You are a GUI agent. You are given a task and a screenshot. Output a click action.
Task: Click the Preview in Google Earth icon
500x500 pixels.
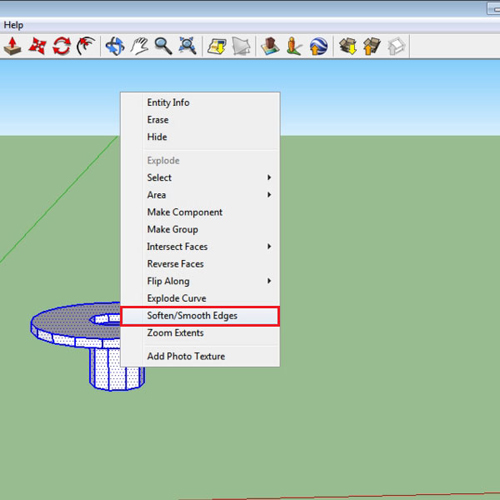click(318, 46)
